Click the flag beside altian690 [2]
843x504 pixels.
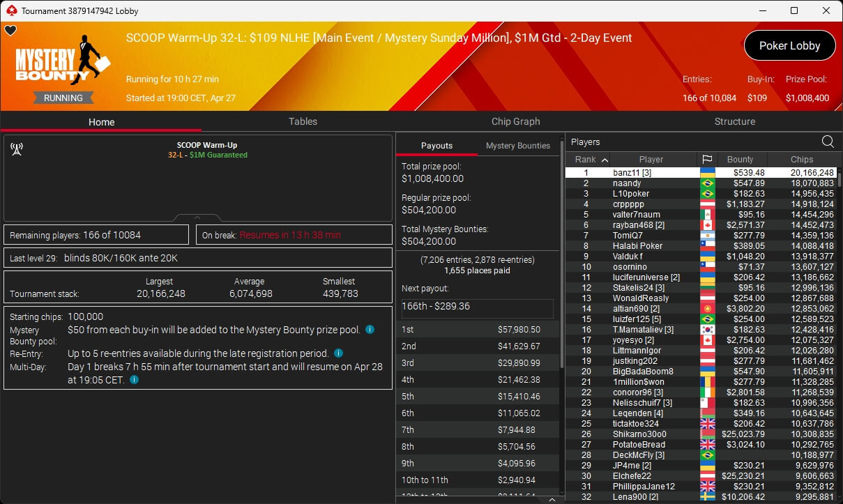(707, 309)
